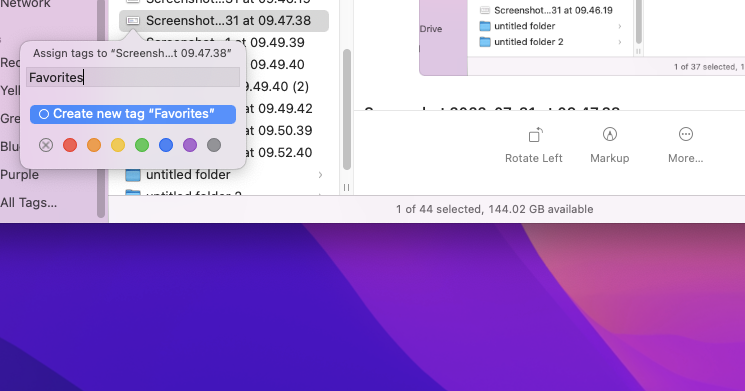Click the Screenshot at 09.50.39 file
745x391 pixels.
coord(278,131)
